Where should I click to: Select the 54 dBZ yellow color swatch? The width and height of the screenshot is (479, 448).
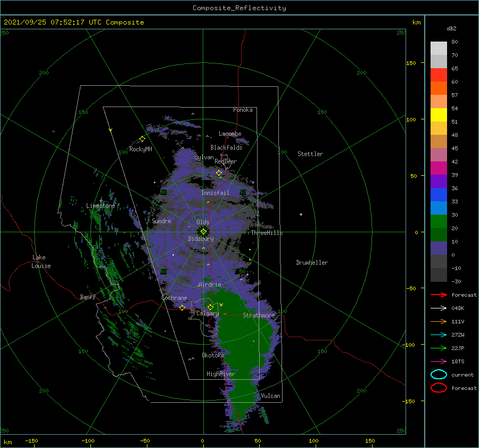439,115
